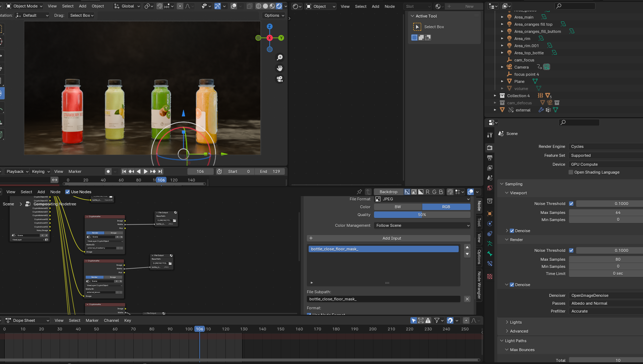
Task: Toggle Render Denoise checkbox
Action: 512,285
